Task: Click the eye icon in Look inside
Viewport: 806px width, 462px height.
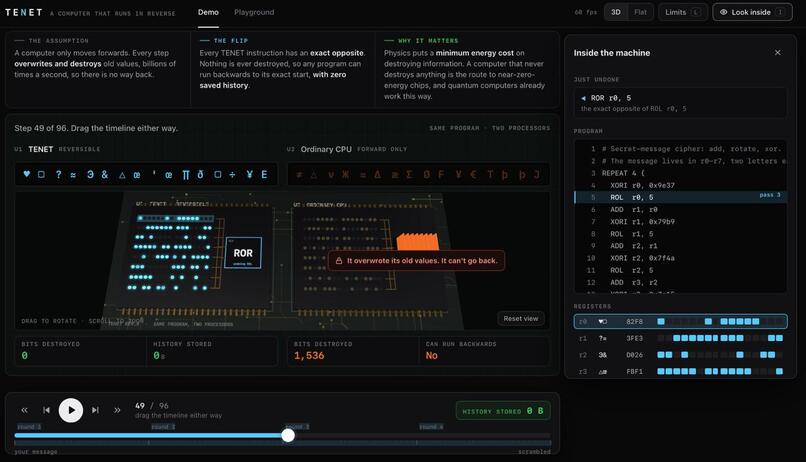Action: [x=723, y=12]
